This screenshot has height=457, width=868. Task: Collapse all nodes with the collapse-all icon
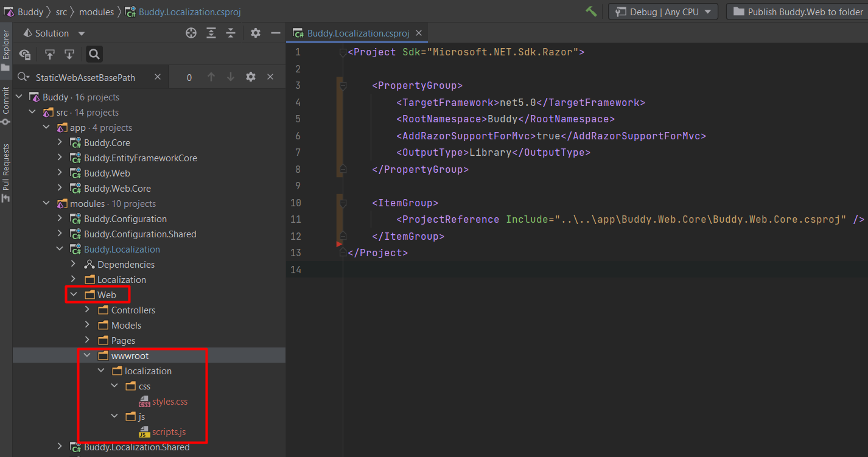coord(231,33)
